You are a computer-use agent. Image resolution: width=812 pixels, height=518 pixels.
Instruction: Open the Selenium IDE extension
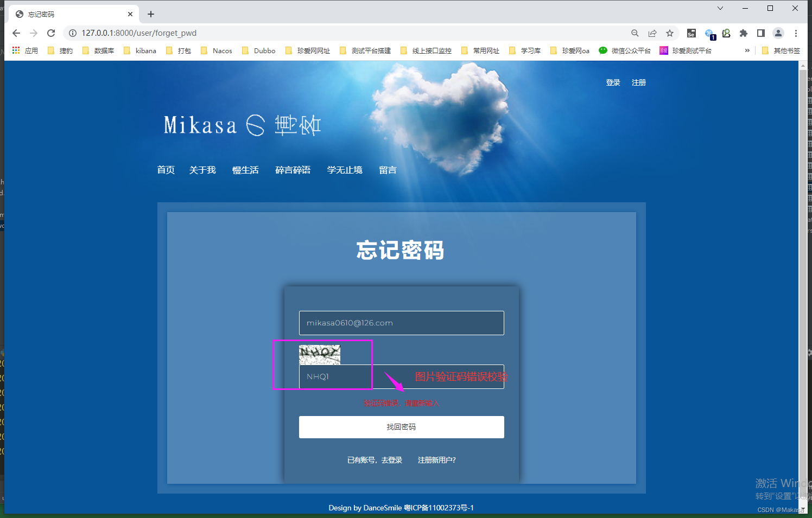click(x=691, y=33)
